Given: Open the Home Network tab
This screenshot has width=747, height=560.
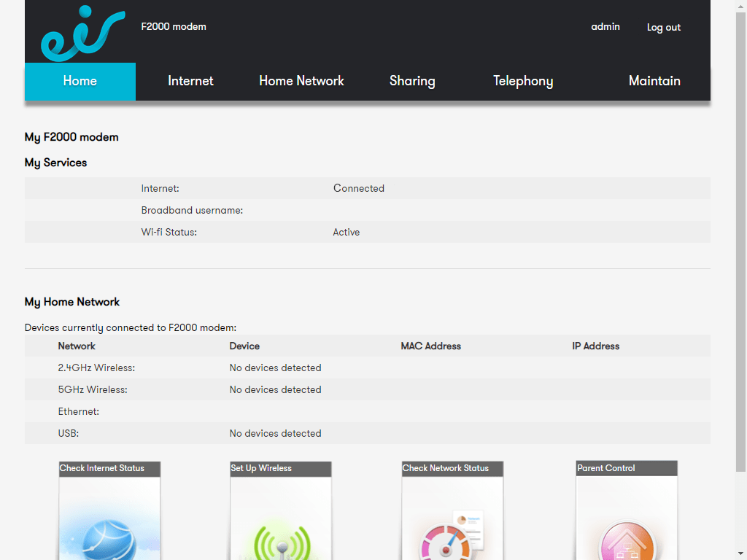Looking at the screenshot, I should tap(301, 81).
